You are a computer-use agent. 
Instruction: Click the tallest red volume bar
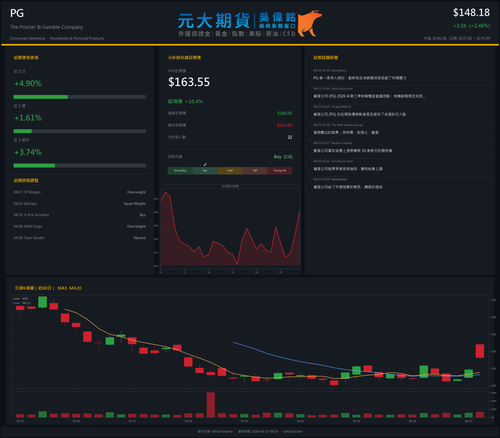(211, 405)
